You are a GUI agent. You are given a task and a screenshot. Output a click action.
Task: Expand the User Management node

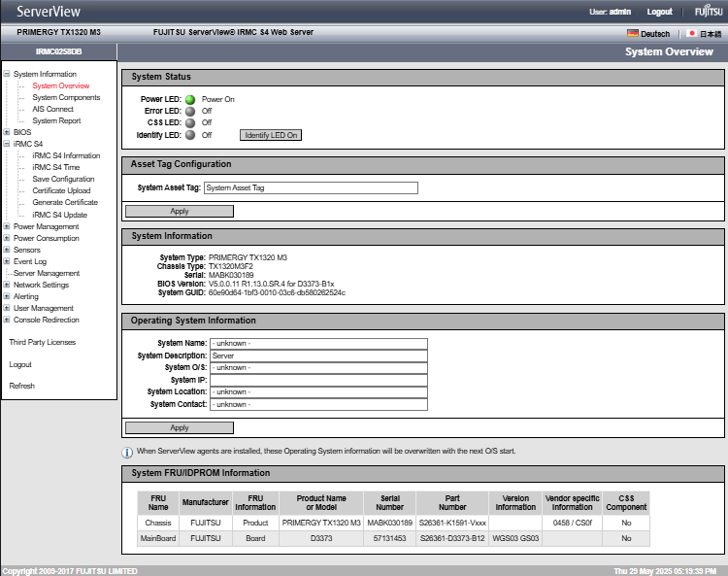coord(7,308)
